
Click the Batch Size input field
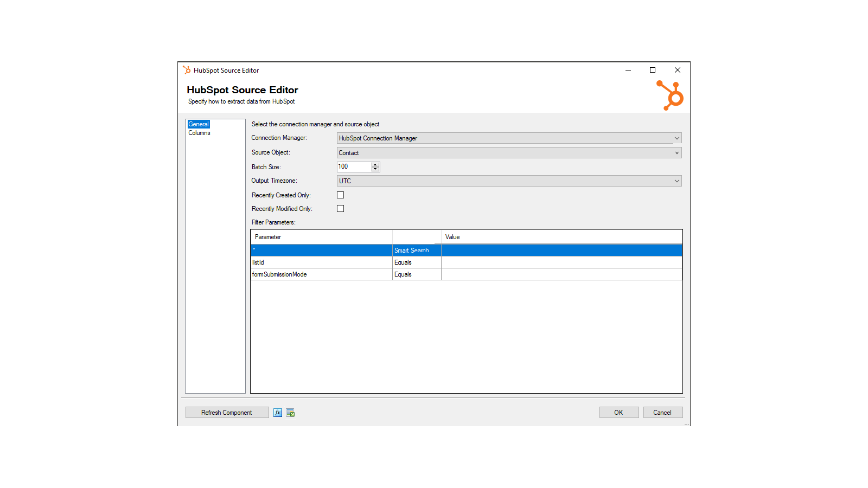pyautogui.click(x=354, y=167)
